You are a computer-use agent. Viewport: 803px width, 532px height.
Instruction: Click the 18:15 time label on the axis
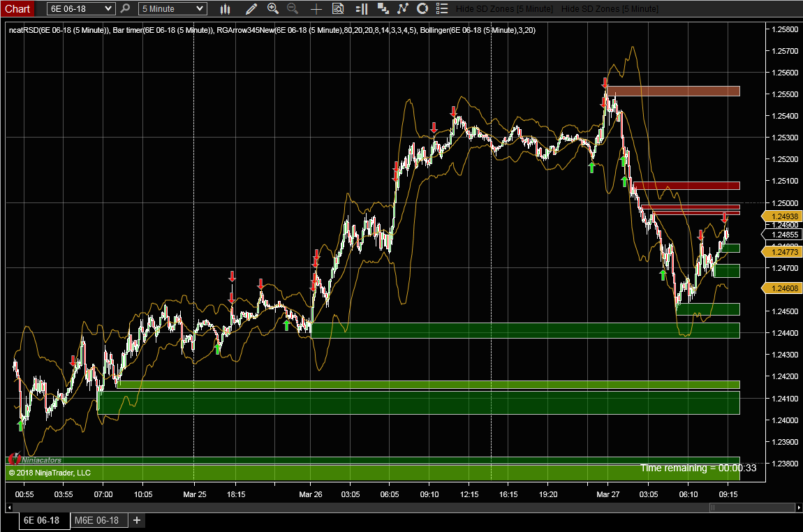coord(235,494)
